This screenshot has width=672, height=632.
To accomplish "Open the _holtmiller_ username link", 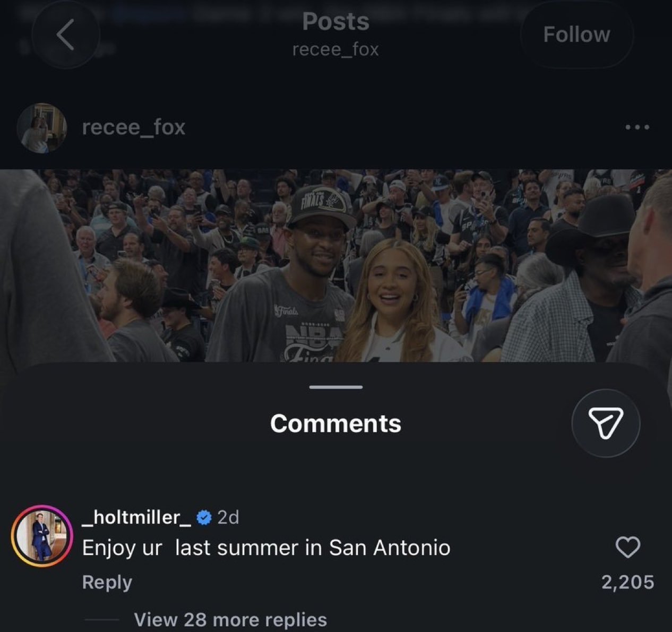I will [136, 517].
